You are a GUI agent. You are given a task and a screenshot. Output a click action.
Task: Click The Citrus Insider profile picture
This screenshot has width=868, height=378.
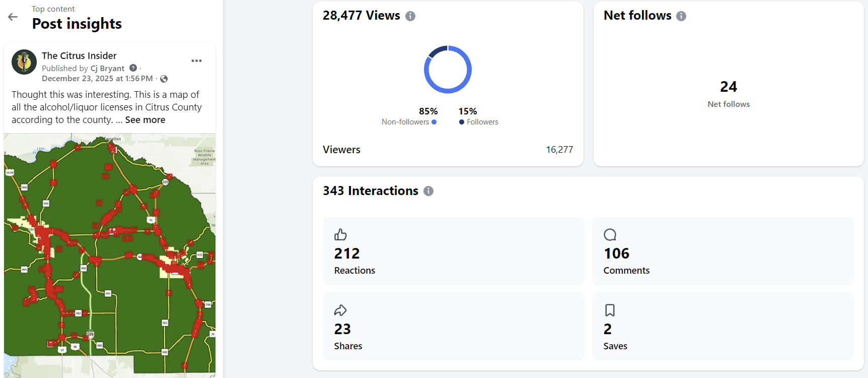[24, 62]
